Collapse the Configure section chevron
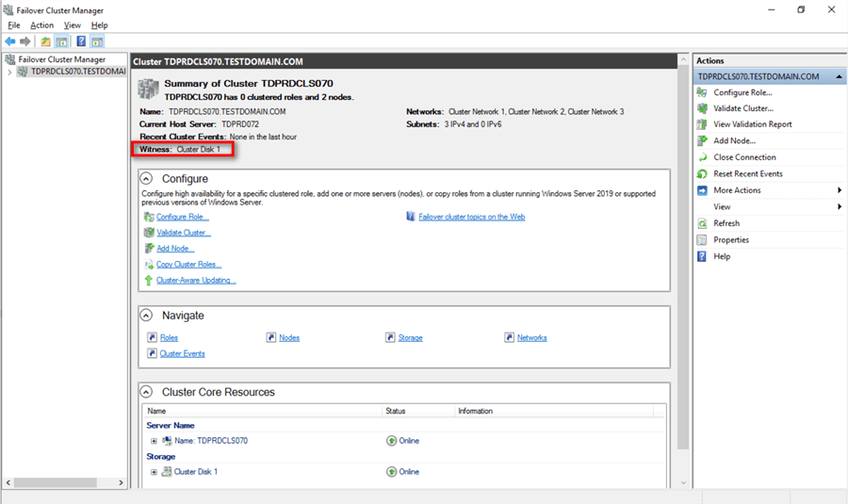This screenshot has height=504, width=848. click(x=146, y=178)
